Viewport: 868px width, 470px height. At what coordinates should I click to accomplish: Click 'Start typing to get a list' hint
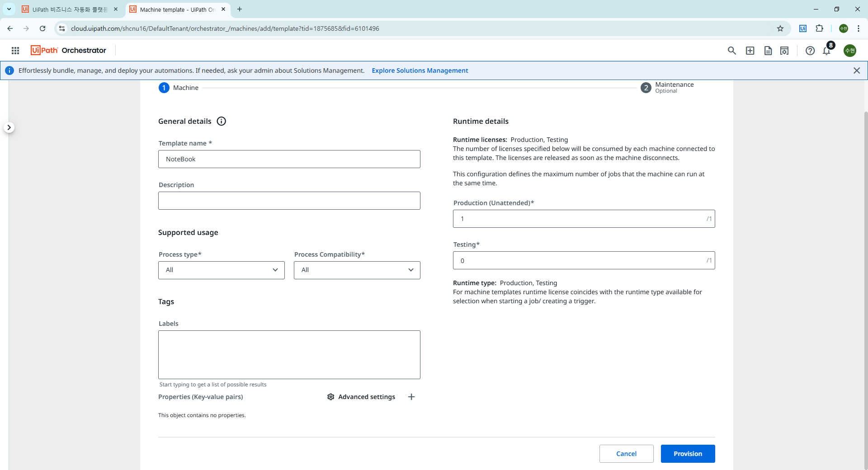tap(213, 385)
